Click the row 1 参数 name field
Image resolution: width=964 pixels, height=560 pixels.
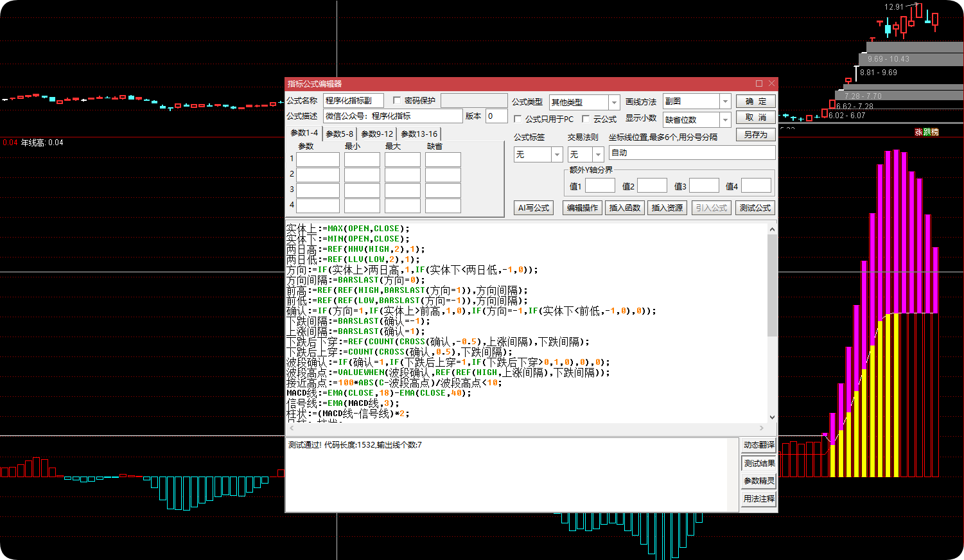pos(318,159)
